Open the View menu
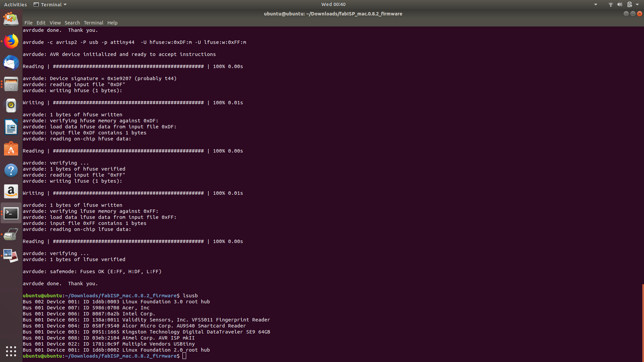Image resolution: width=644 pixels, height=362 pixels. [55, 23]
